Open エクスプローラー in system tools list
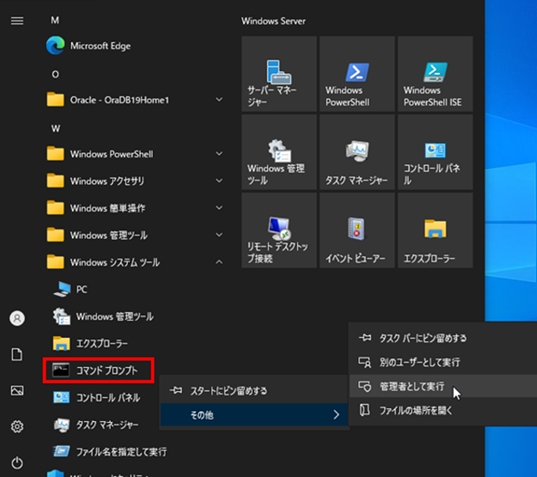 click(90, 343)
